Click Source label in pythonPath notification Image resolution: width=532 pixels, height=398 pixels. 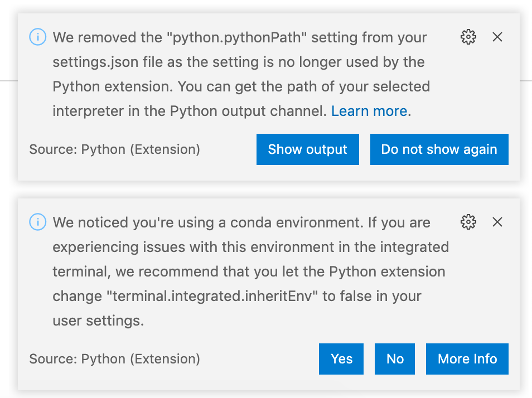click(x=114, y=149)
